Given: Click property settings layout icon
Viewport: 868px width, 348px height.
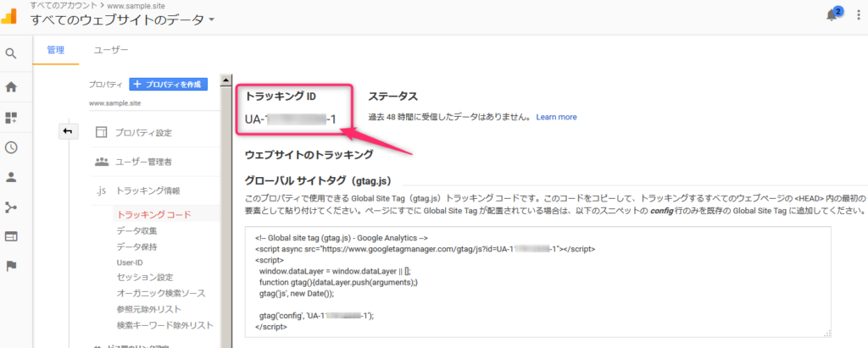Looking at the screenshot, I should pos(101,132).
